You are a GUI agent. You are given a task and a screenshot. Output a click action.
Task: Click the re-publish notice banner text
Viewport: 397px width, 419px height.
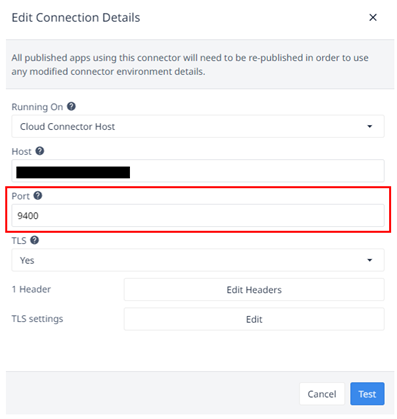[190, 64]
